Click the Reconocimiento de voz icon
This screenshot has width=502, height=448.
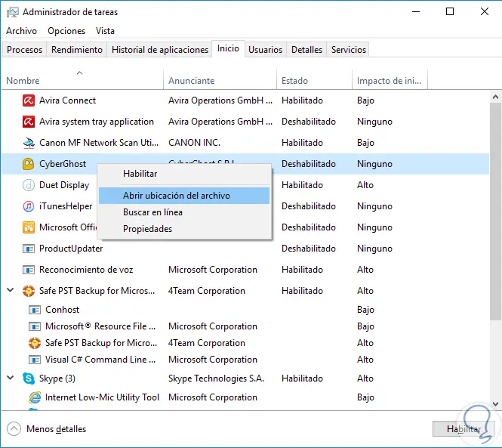point(29,270)
